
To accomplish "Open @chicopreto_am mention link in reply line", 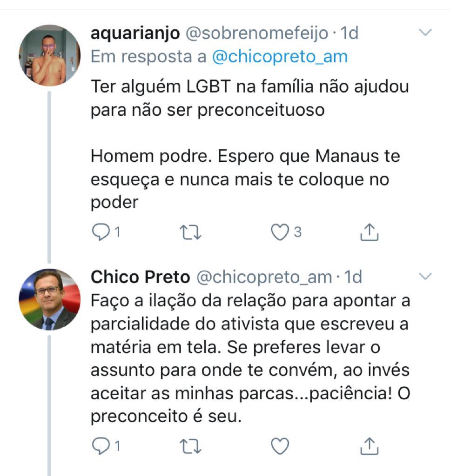I will (x=280, y=57).
